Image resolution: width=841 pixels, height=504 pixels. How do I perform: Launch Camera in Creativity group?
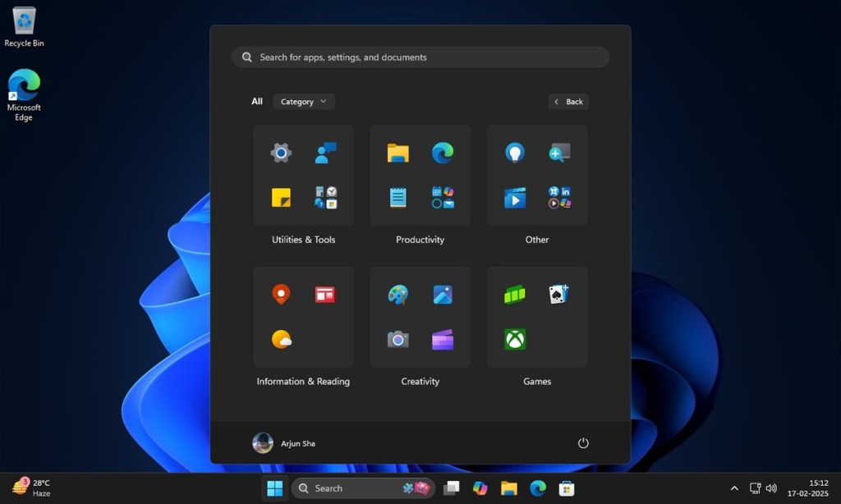[x=398, y=339]
